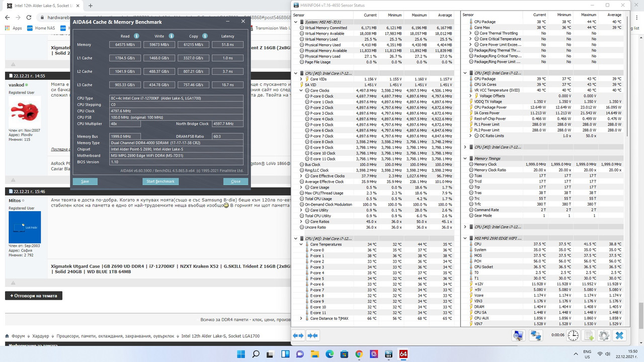Collapse the left-panel CPU [#0] clocks group
This screenshot has width=644, height=362.
[x=296, y=73]
